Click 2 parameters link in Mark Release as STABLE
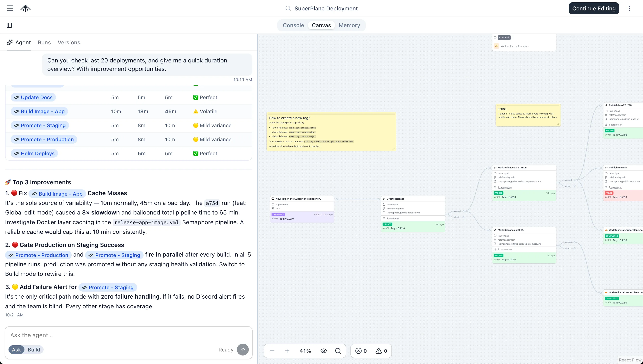The image size is (643, 364). point(505,187)
